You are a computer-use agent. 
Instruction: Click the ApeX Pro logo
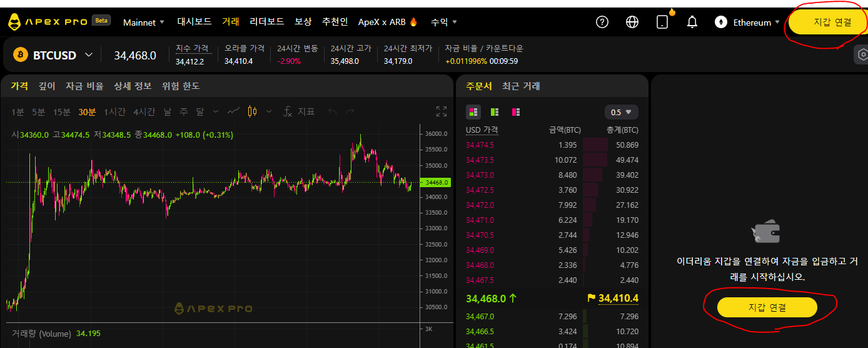47,23
